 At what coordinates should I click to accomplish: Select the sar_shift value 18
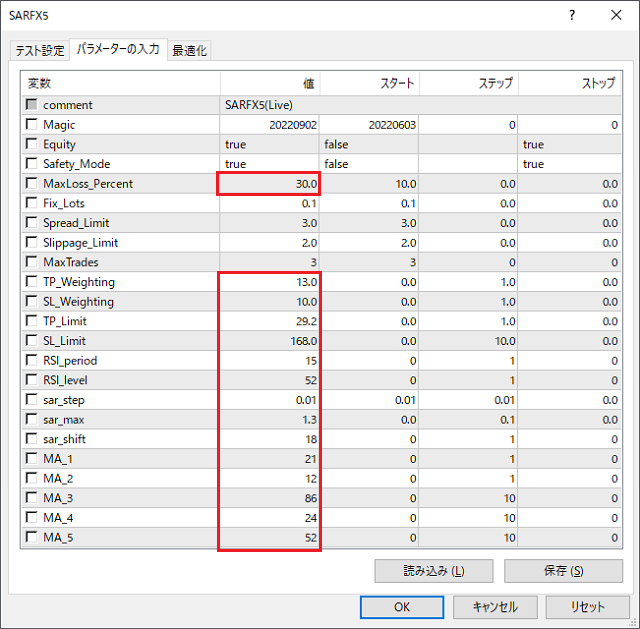point(311,440)
